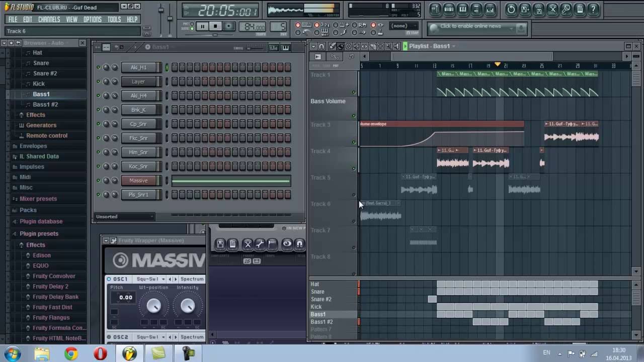The image size is (644, 362).
Task: Open the Piano Roll shortcut icon
Action: [x=462, y=10]
